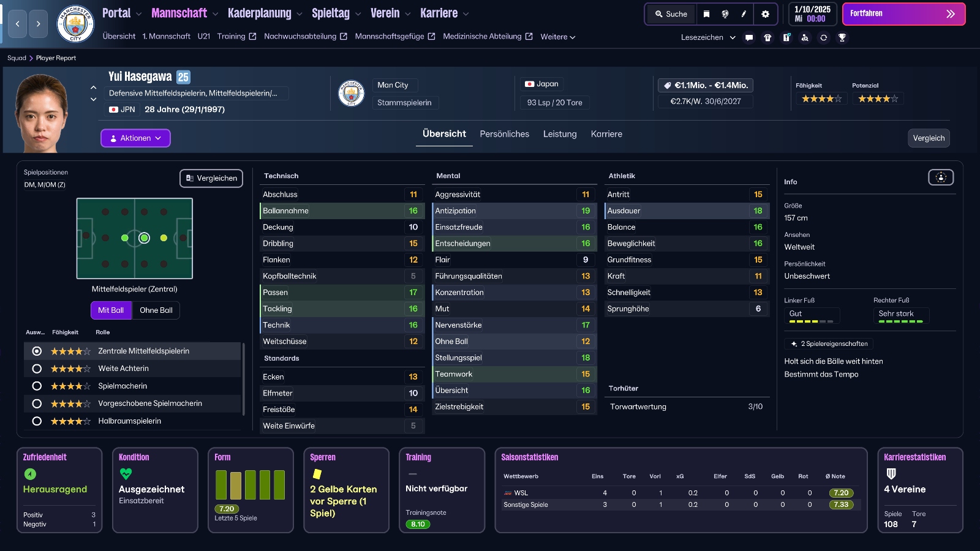
Task: Select the Weite Achterin role radio button
Action: pyautogui.click(x=37, y=369)
